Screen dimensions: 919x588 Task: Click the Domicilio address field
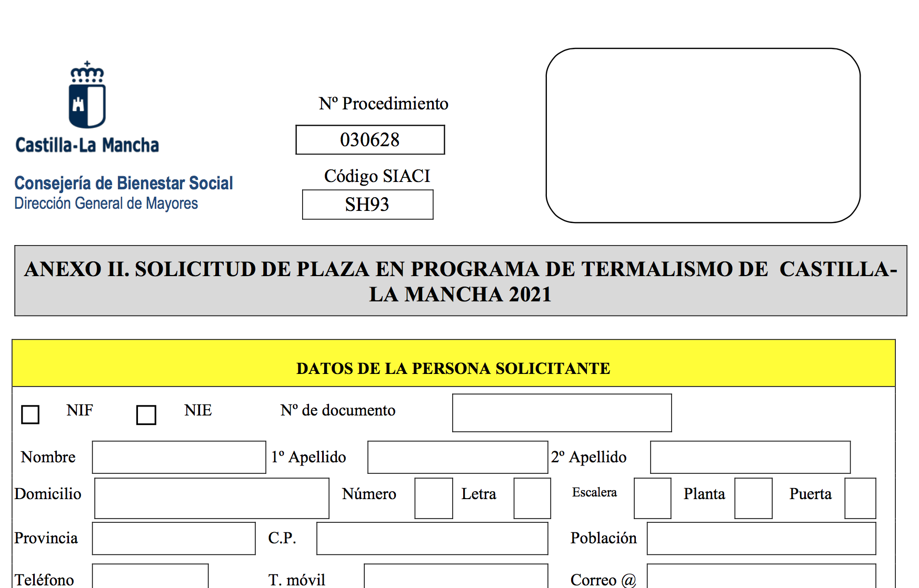pos(212,498)
